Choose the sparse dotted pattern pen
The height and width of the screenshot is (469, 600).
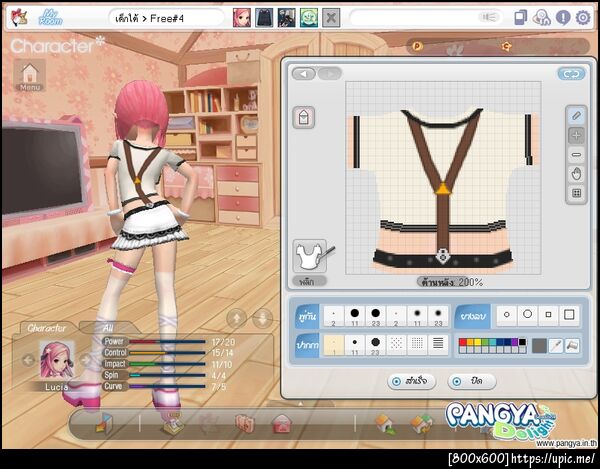click(396, 345)
